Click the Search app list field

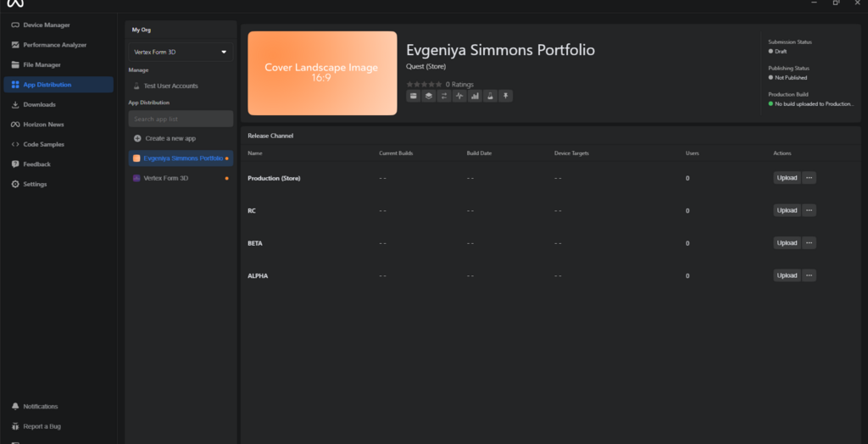pos(181,119)
